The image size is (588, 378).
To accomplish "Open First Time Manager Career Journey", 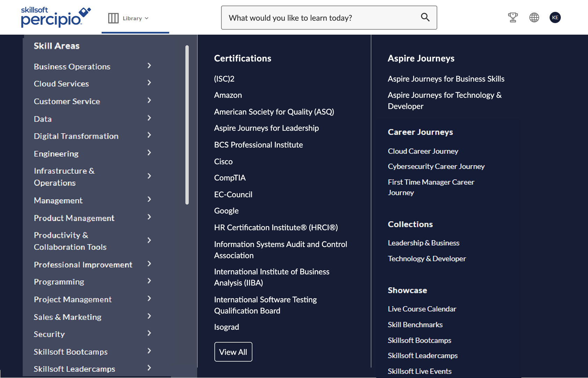I will [431, 187].
